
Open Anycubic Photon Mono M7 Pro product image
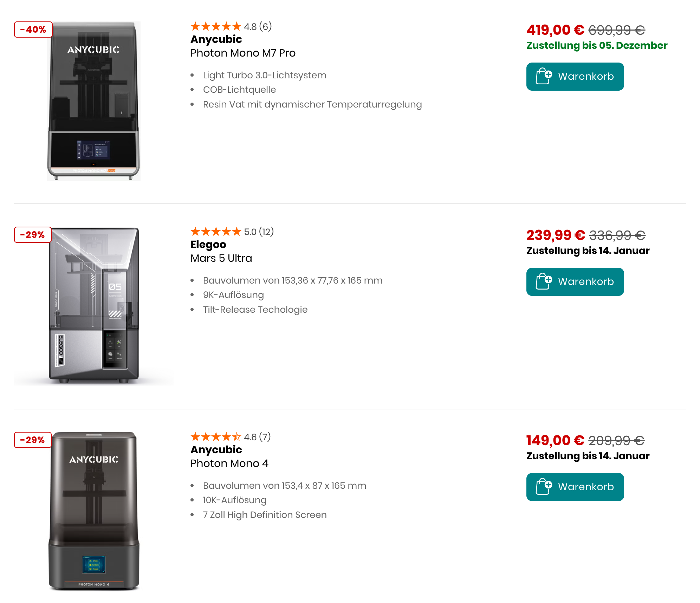click(94, 101)
